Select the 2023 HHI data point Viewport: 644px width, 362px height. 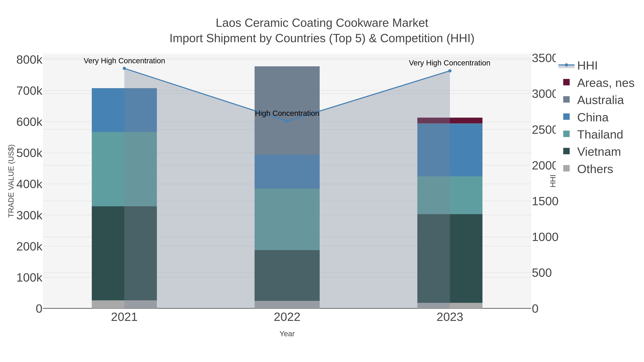[450, 71]
